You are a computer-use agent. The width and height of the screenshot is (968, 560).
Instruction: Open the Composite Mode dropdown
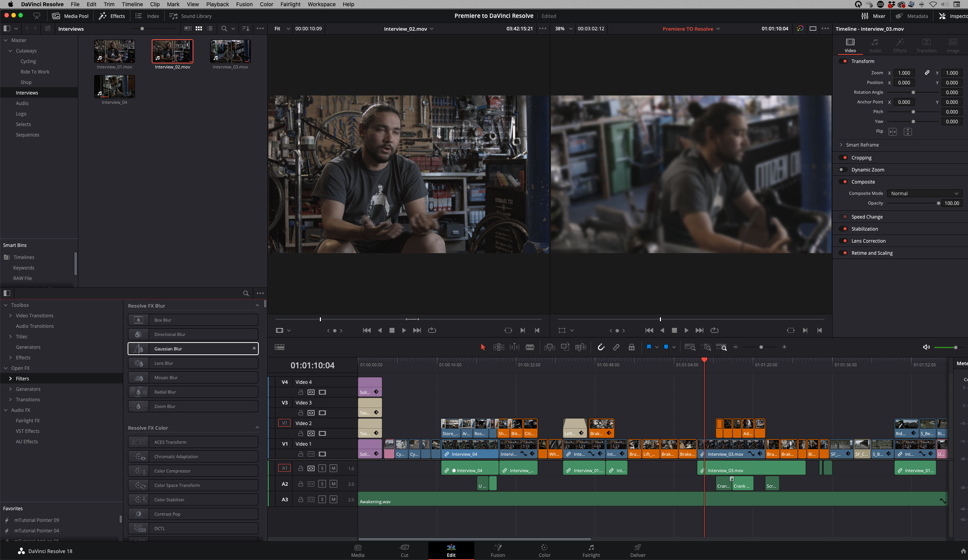point(924,193)
